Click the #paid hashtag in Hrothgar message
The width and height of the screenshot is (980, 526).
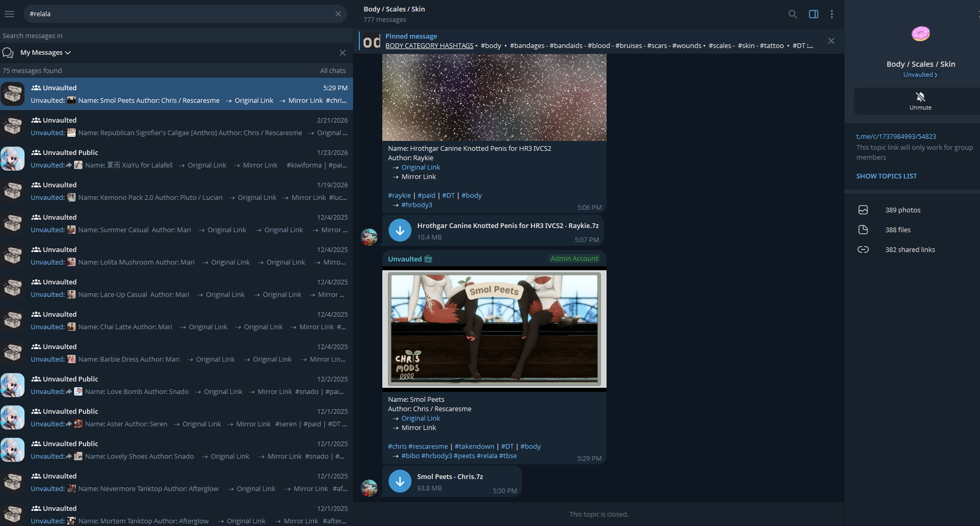coord(426,196)
